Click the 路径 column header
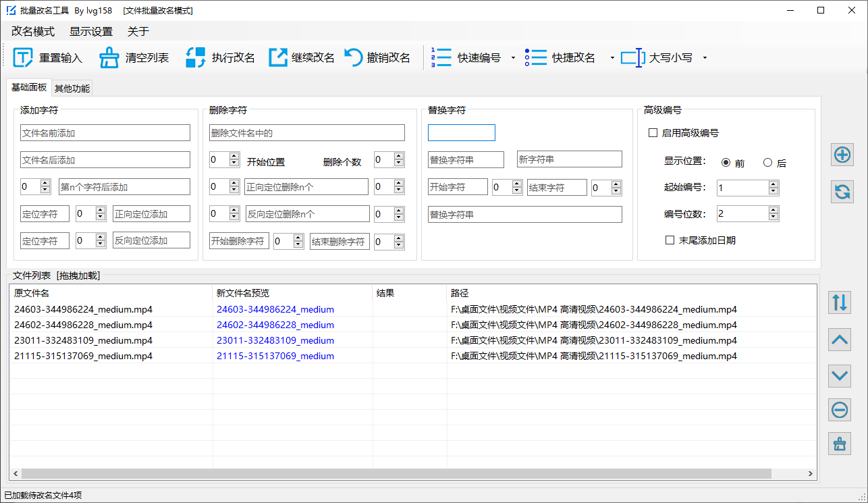 pyautogui.click(x=632, y=293)
